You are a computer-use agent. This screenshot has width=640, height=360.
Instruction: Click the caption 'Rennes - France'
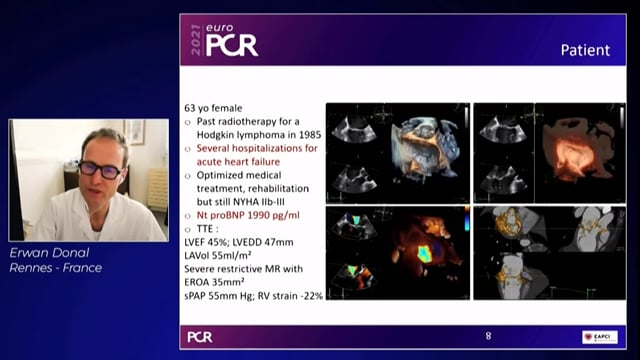[x=56, y=268]
